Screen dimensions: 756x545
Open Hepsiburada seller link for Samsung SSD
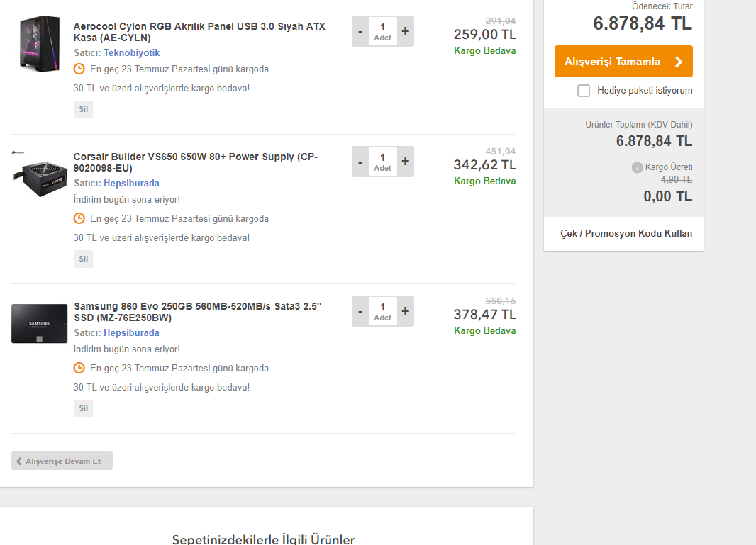131,333
